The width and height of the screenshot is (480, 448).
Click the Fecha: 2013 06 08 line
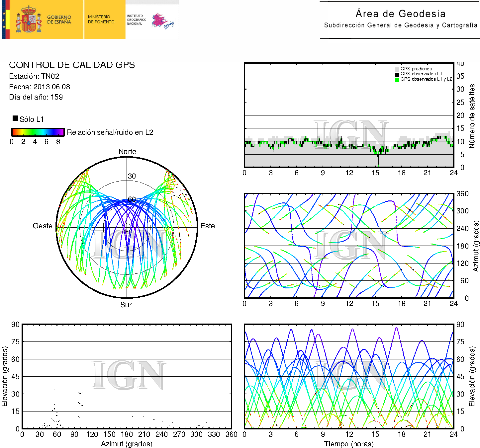(40, 87)
